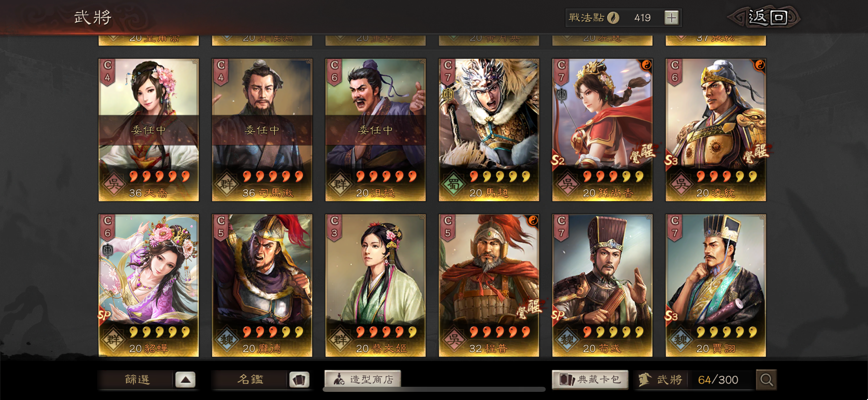Image resolution: width=868 pixels, height=400 pixels.
Task: Select the 司馬徽 general card
Action: [x=262, y=130]
